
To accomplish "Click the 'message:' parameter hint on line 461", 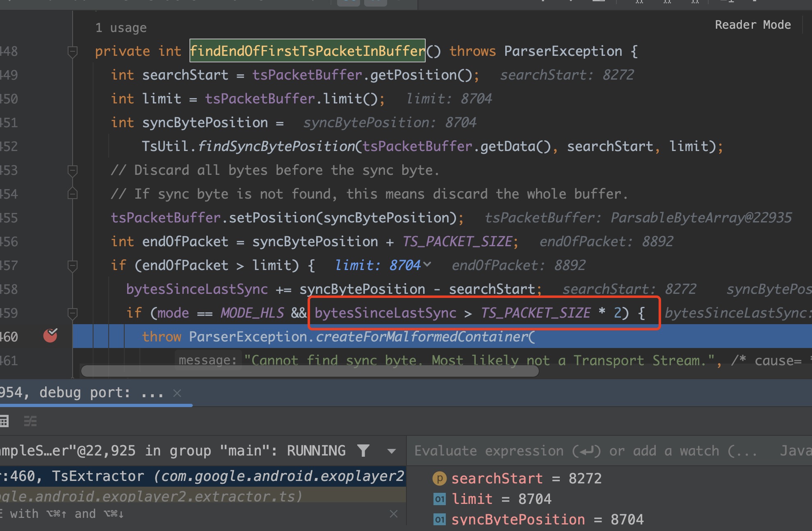I will coord(208,360).
